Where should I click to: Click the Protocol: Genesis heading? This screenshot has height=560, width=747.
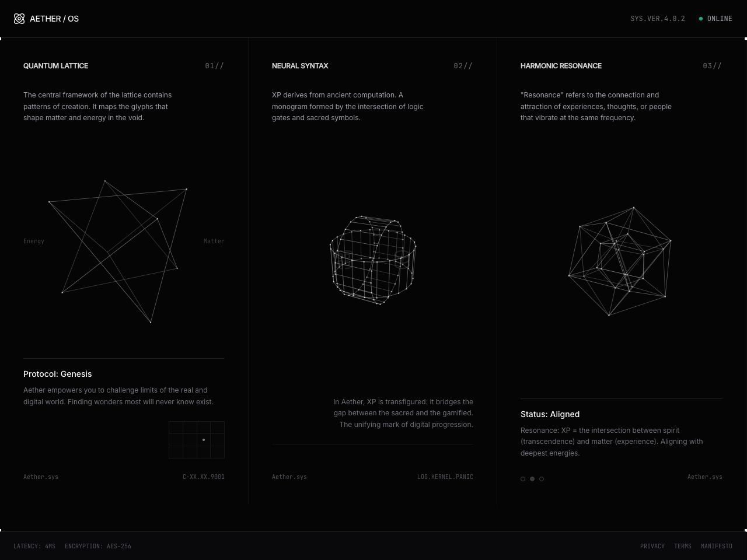click(x=57, y=374)
